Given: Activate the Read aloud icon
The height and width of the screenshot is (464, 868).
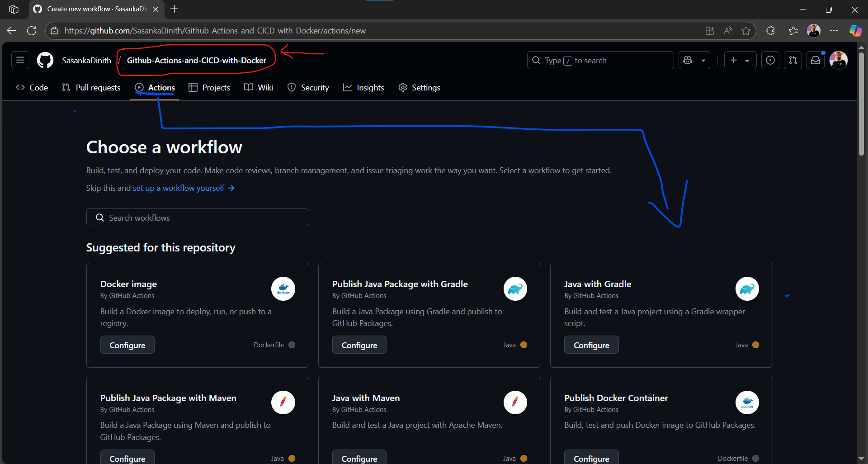Looking at the screenshot, I should coord(728,31).
